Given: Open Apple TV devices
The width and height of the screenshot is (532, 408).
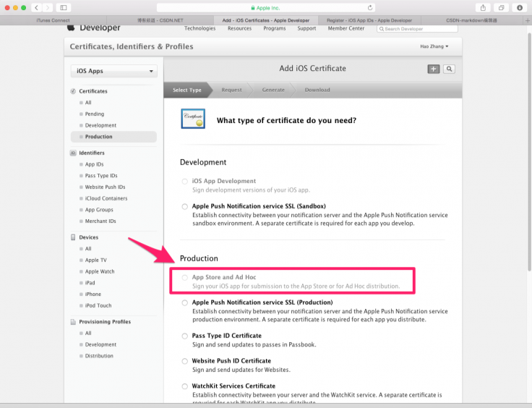Looking at the screenshot, I should click(95, 260).
